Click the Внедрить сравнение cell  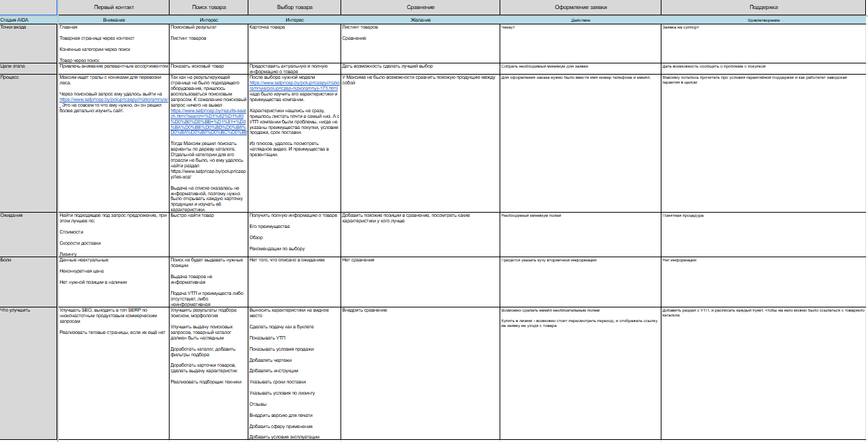(364, 310)
